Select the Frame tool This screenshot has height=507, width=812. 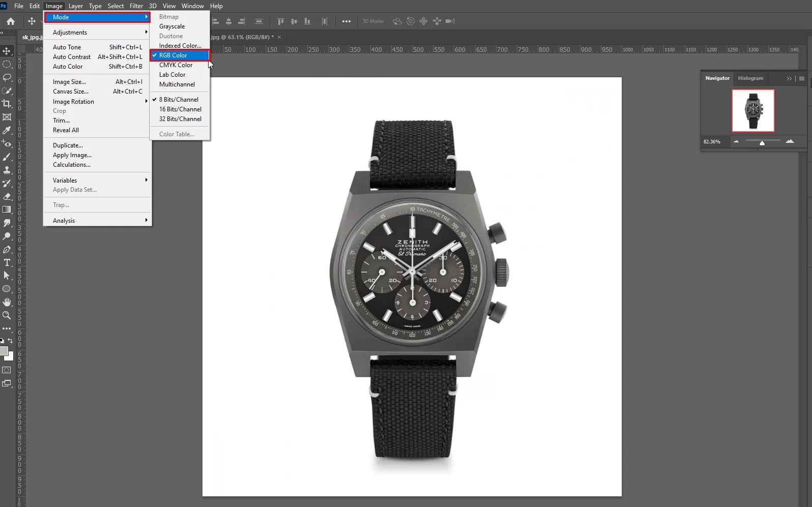(7, 117)
